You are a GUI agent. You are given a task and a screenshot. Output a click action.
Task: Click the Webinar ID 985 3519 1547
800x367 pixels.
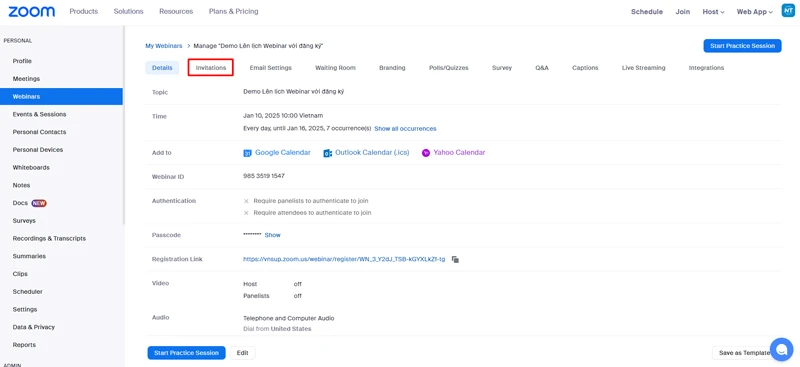pos(264,176)
